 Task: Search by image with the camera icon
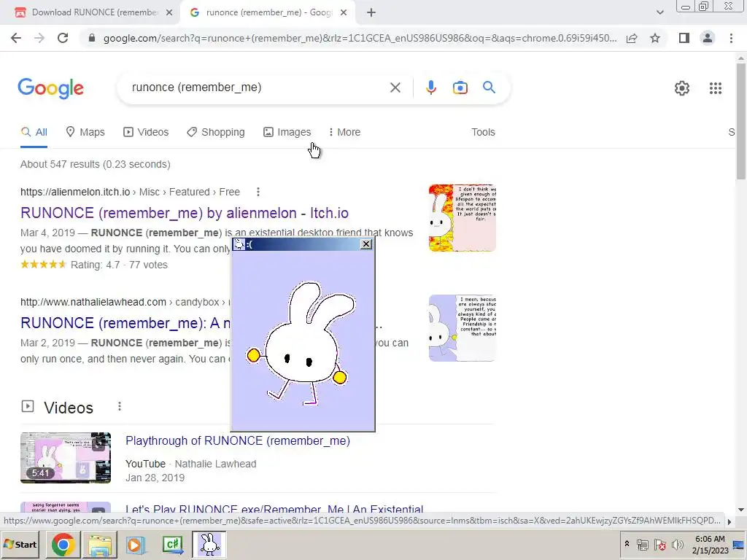(460, 87)
